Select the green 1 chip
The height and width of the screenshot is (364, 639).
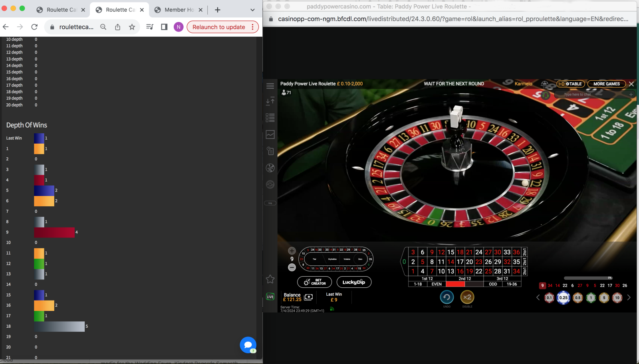click(x=591, y=298)
